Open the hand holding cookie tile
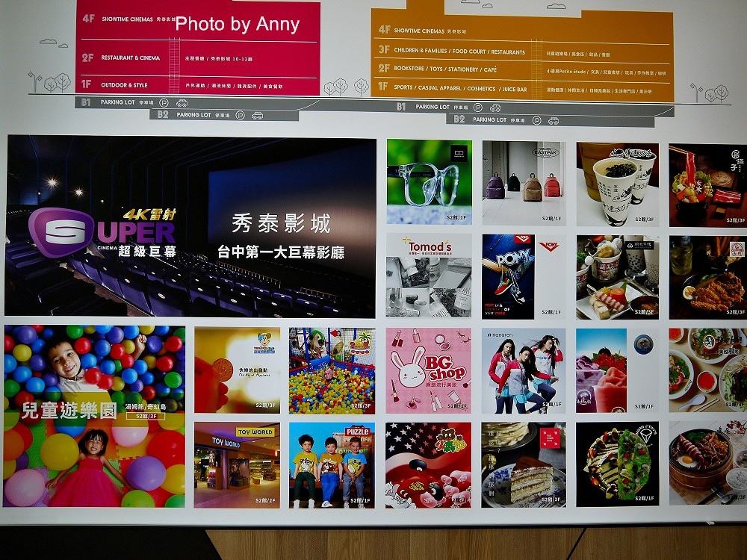The width and height of the screenshot is (747, 560). pyautogui.click(x=238, y=370)
